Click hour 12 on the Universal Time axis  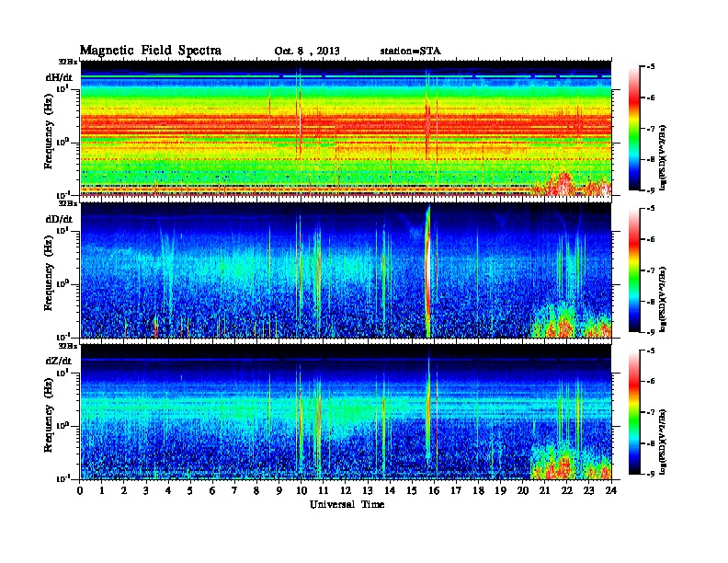(346, 491)
